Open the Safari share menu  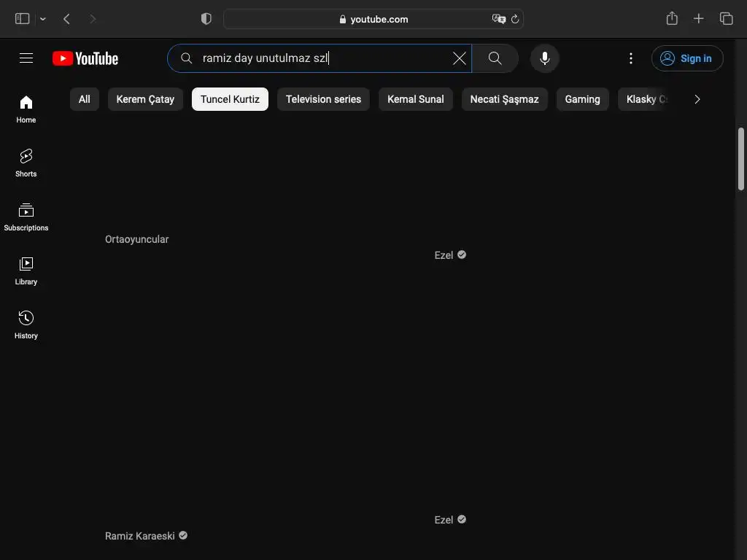click(x=672, y=18)
